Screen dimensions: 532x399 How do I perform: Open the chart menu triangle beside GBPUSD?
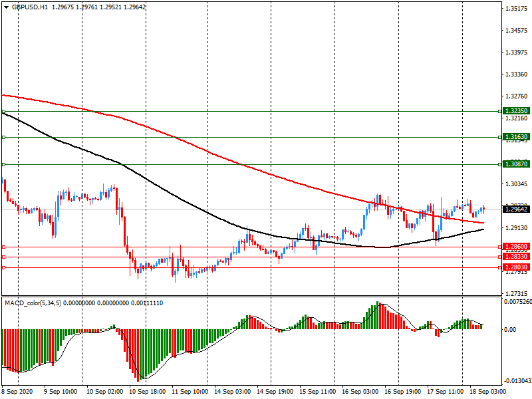pos(6,7)
